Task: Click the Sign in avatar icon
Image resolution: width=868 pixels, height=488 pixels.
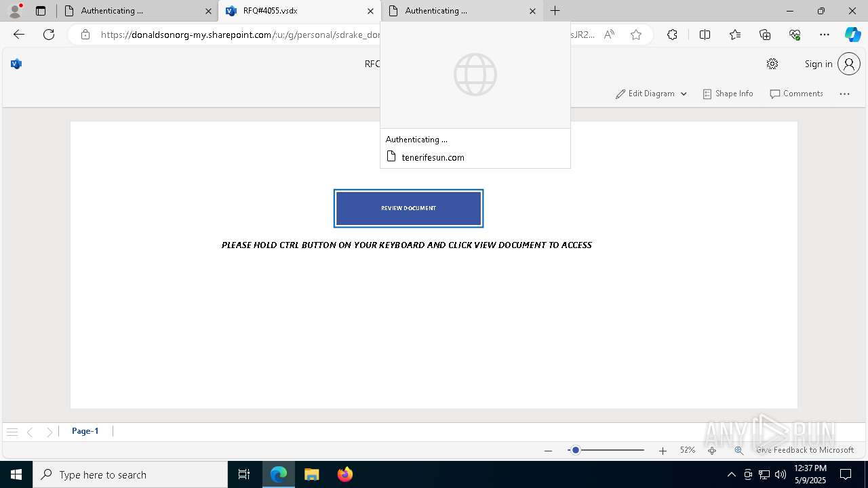Action: (x=849, y=64)
